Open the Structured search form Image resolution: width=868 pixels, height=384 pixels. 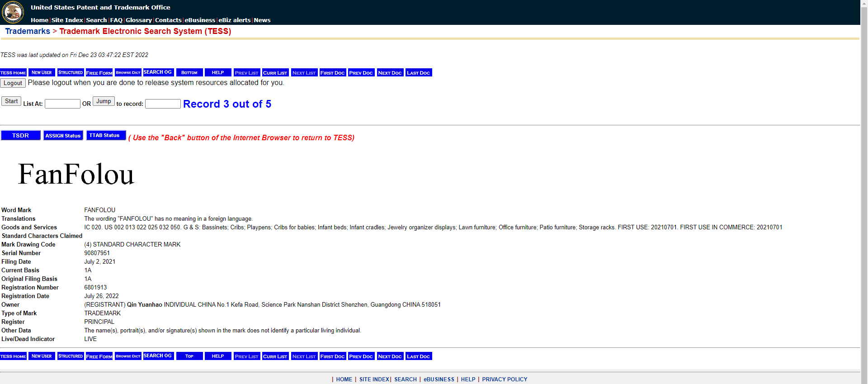point(71,73)
